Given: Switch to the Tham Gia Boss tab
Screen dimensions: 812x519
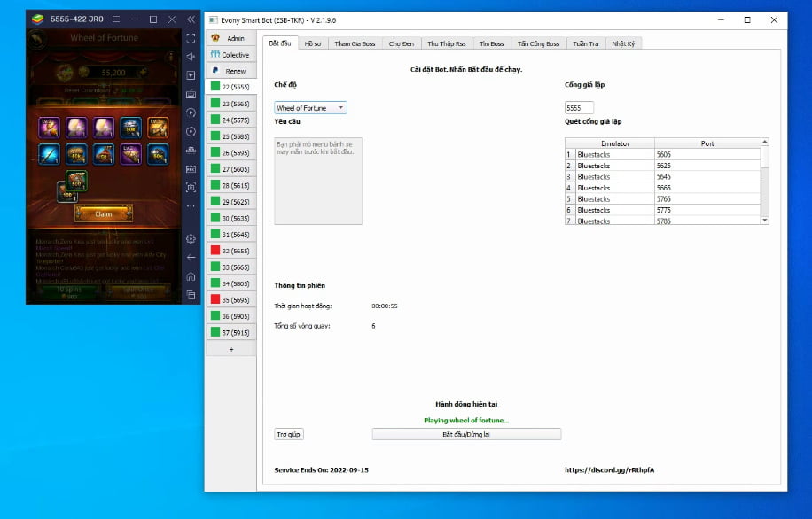Looking at the screenshot, I should (x=355, y=43).
